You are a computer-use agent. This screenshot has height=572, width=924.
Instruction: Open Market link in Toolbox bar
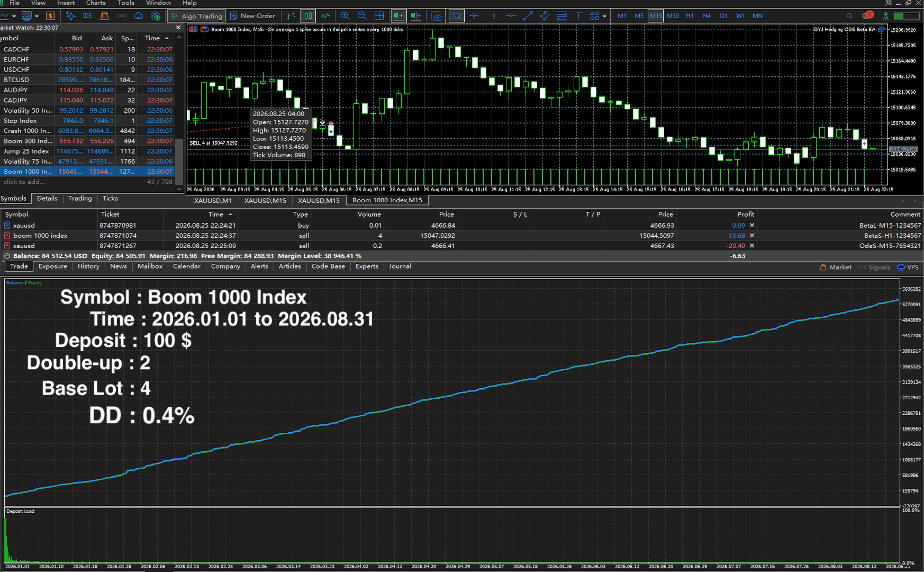[x=836, y=267]
